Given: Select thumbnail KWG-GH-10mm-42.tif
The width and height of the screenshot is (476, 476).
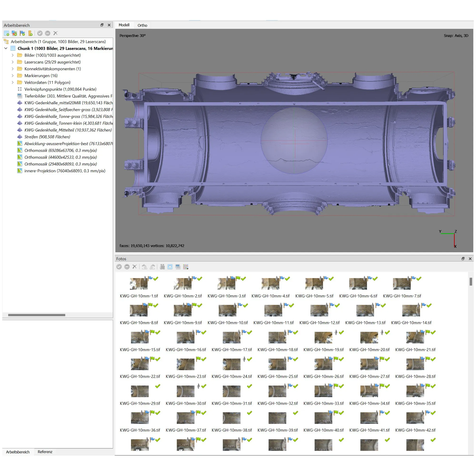Looking at the screenshot, I should [415, 418].
